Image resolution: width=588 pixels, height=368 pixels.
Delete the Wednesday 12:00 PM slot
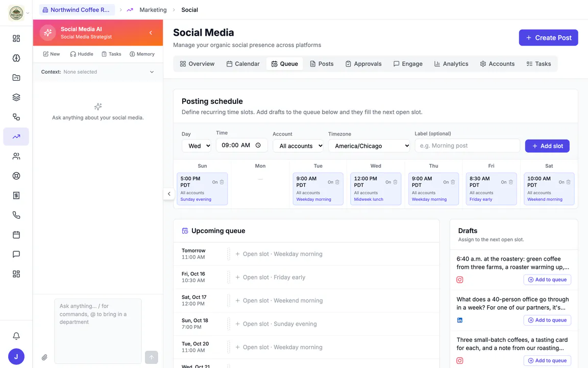[395, 182]
